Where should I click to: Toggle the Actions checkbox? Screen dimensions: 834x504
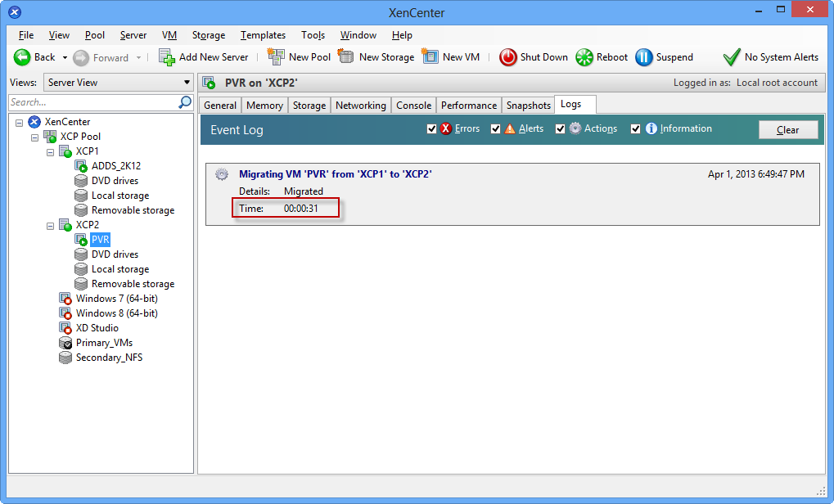click(560, 128)
